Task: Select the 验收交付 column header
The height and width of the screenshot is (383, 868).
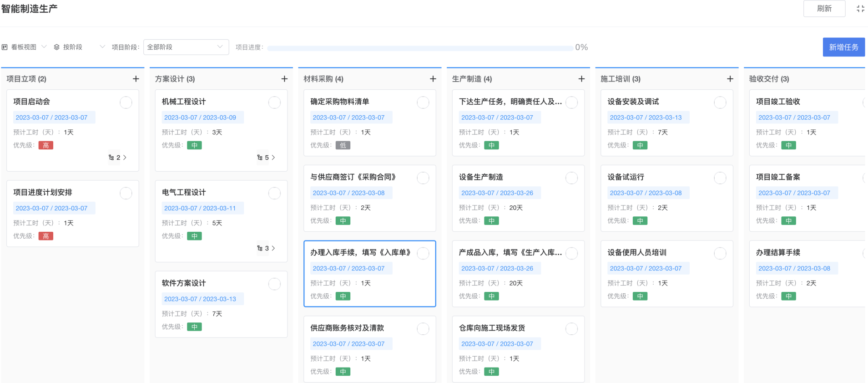Action: click(769, 79)
